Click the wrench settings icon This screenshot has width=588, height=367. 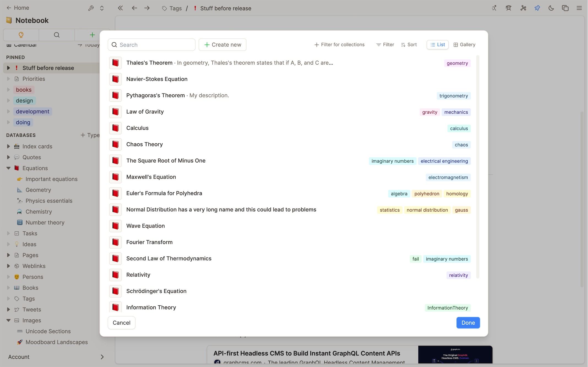pos(91,8)
